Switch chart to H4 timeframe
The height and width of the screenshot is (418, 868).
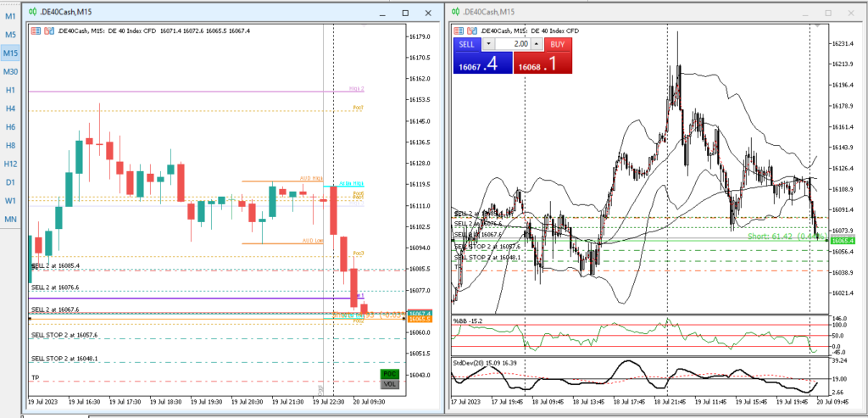coord(10,109)
